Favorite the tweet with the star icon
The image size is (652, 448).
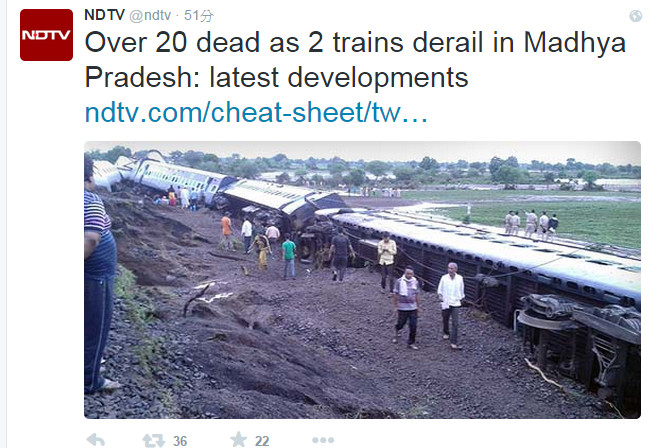[x=239, y=440]
